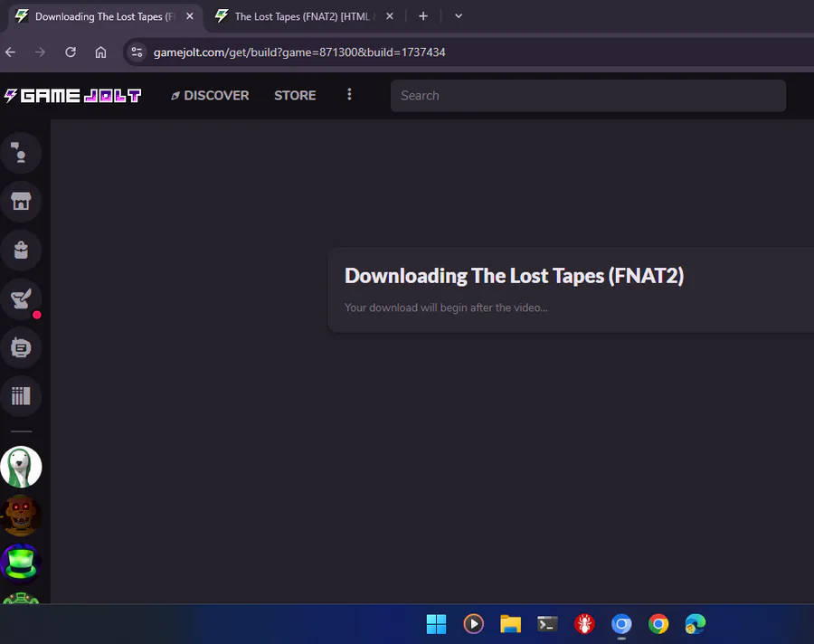The height and width of the screenshot is (644, 814).
Task: Open the green top hat community
Action: click(x=21, y=564)
